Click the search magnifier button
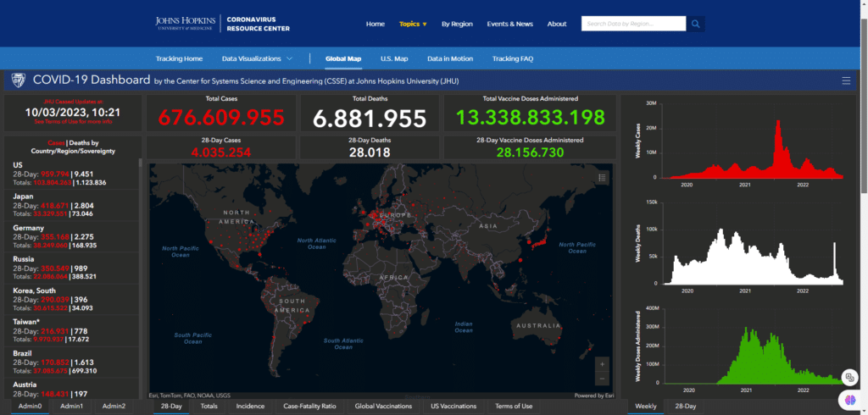Viewport: 868px width, 415px height. click(x=696, y=24)
